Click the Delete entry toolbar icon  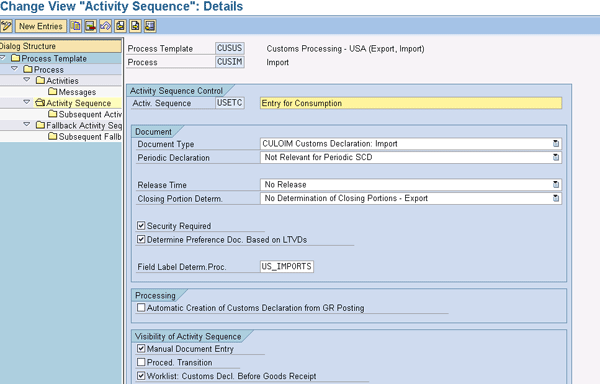point(90,26)
